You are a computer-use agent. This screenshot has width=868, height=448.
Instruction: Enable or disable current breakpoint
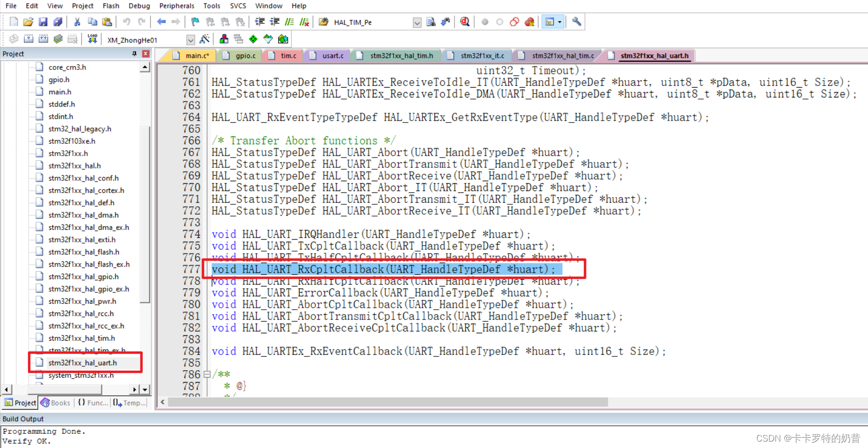(x=500, y=22)
